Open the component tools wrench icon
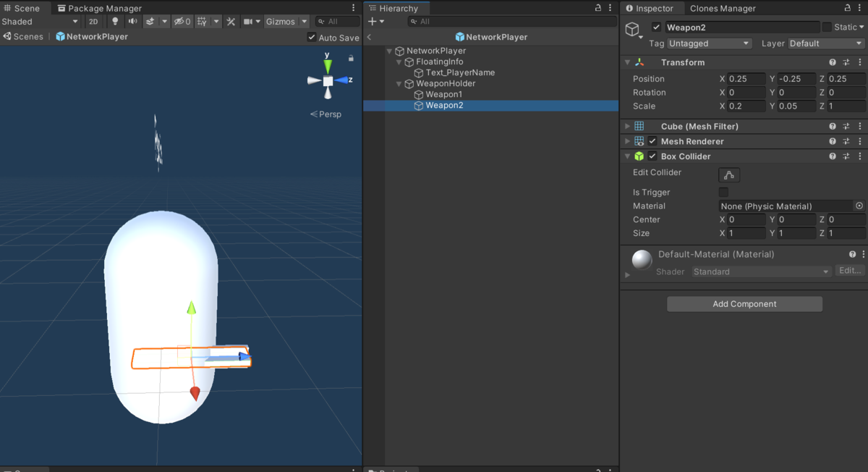Screen dimensions: 868x472 click(231, 22)
